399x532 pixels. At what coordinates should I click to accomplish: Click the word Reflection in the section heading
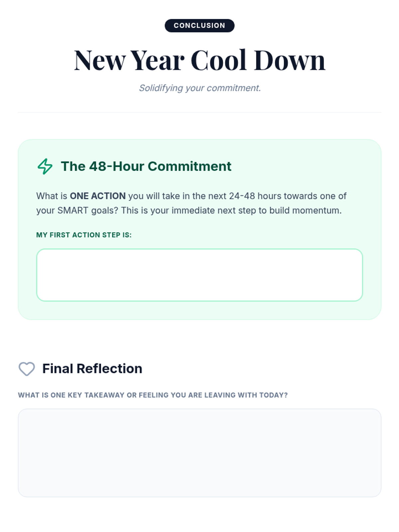tap(109, 369)
